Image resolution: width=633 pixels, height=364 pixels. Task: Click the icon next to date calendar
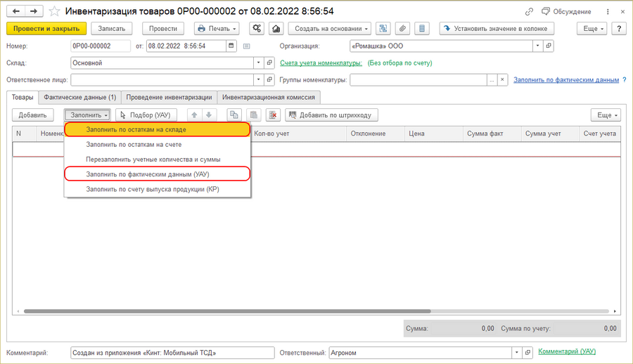247,46
